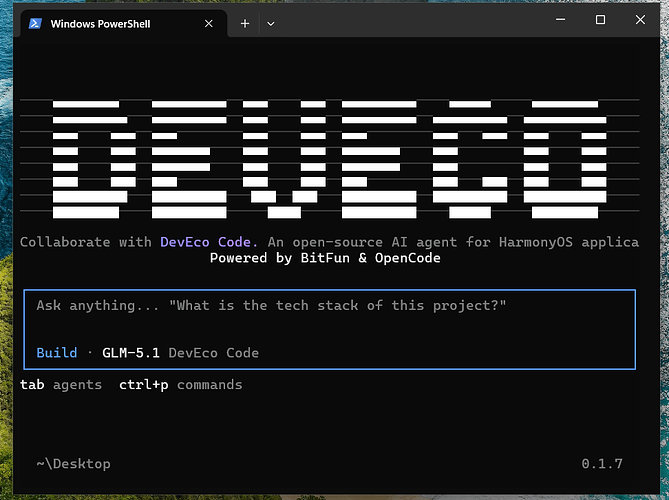Select the Windows PowerShell tab
669x500 pixels.
click(x=124, y=23)
